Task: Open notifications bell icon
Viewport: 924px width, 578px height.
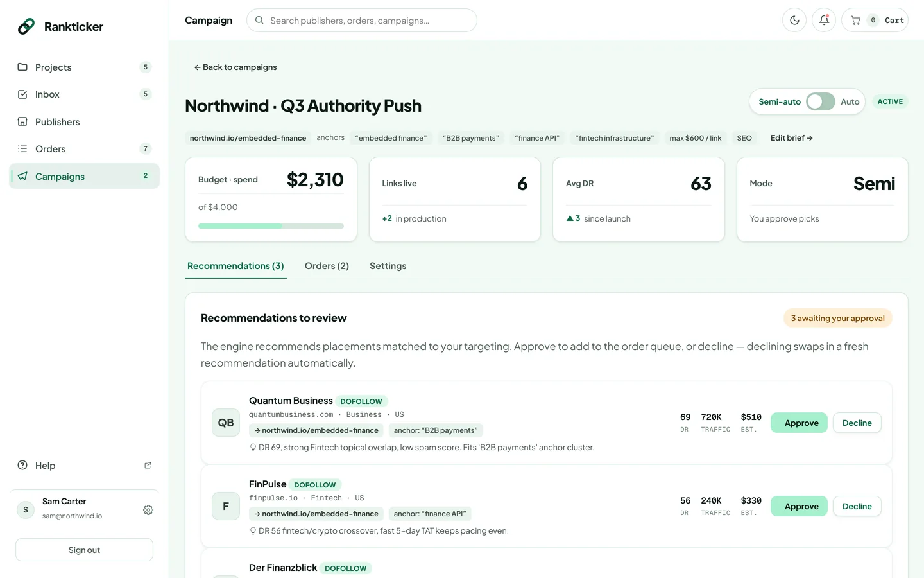Action: click(824, 21)
